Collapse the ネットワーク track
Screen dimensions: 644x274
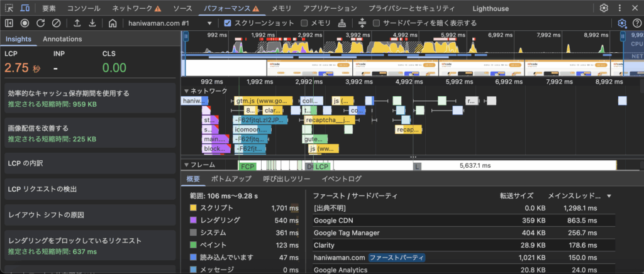point(186,91)
